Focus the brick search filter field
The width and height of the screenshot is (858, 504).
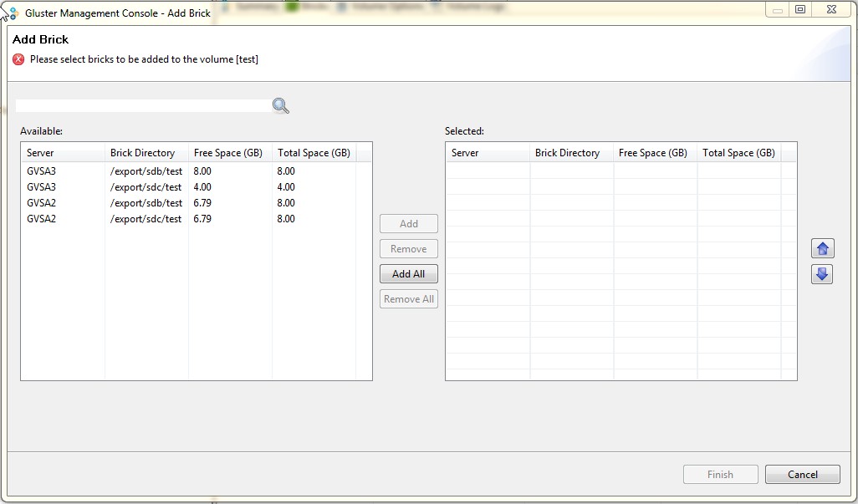142,105
